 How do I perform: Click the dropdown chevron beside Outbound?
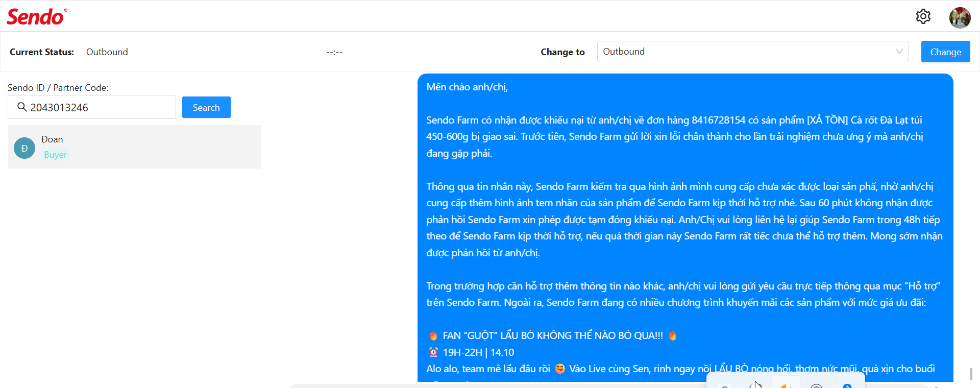tap(899, 52)
